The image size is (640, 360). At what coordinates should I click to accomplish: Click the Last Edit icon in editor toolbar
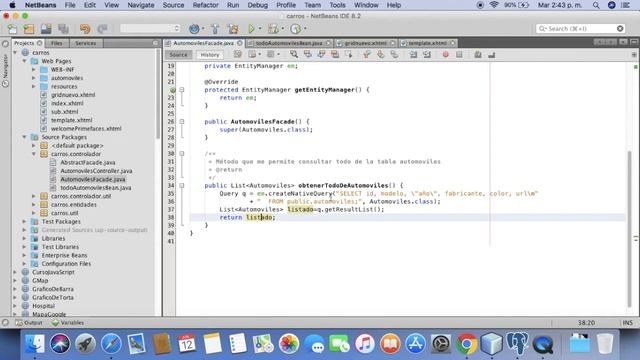click(x=238, y=54)
